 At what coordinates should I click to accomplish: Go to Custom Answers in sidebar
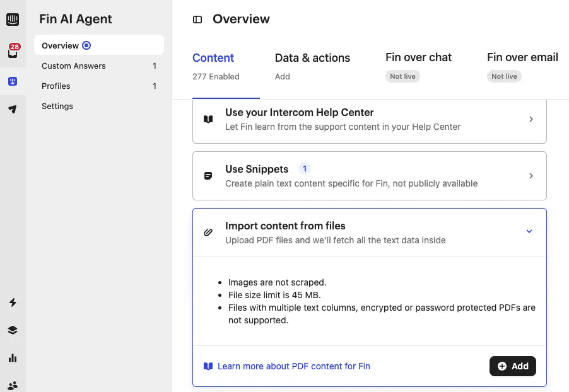pyautogui.click(x=74, y=66)
